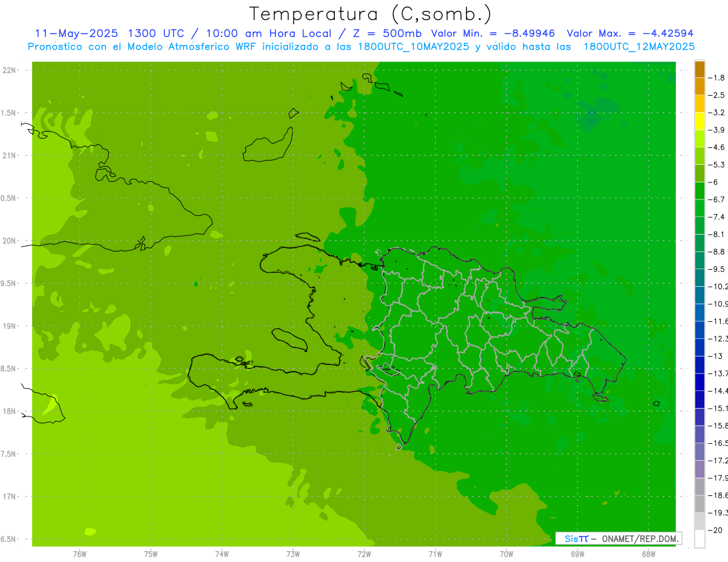This screenshot has width=728, height=562.
Task: Click the "19N" latitude axis label
Action: point(9,326)
